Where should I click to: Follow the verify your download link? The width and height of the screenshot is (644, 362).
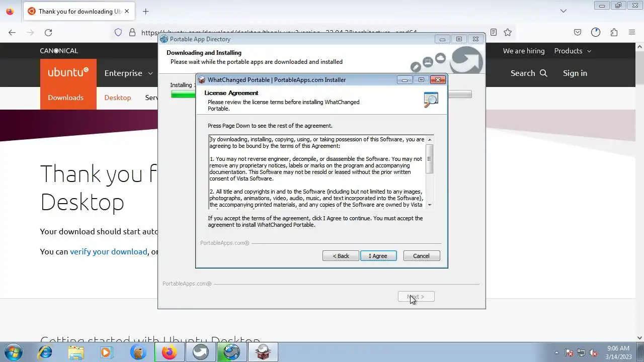point(109,251)
